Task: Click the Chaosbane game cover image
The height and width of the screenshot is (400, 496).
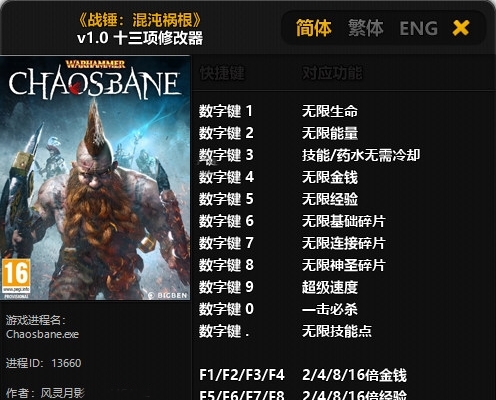Action: [x=95, y=178]
